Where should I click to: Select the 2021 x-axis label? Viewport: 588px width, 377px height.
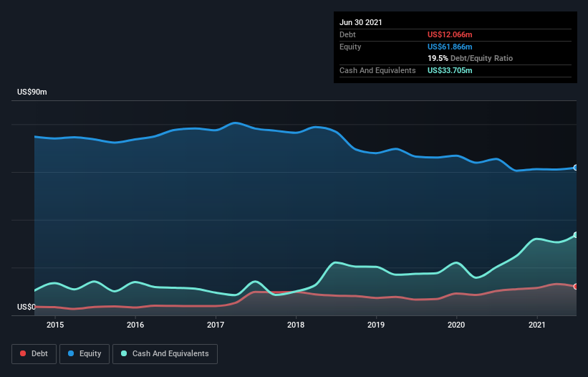tap(536, 325)
